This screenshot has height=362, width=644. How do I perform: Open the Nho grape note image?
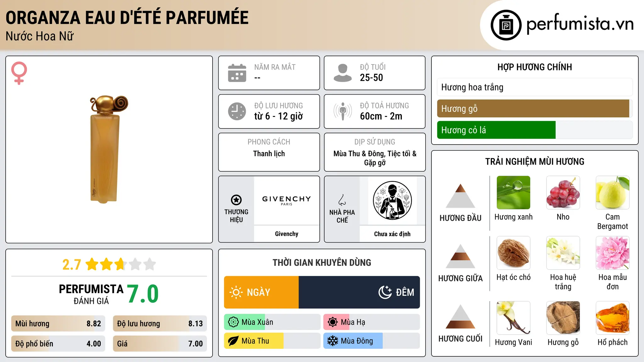[x=563, y=193]
